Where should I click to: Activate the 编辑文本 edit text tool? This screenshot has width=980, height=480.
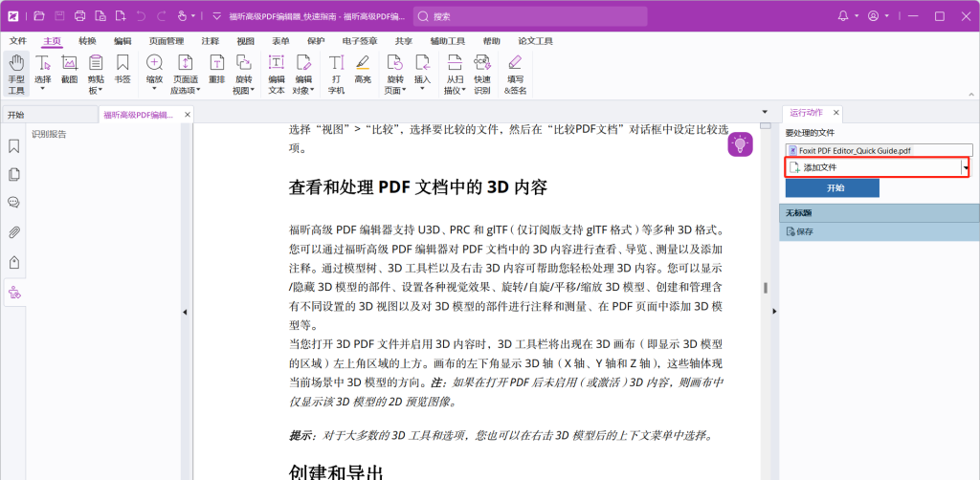click(x=277, y=73)
